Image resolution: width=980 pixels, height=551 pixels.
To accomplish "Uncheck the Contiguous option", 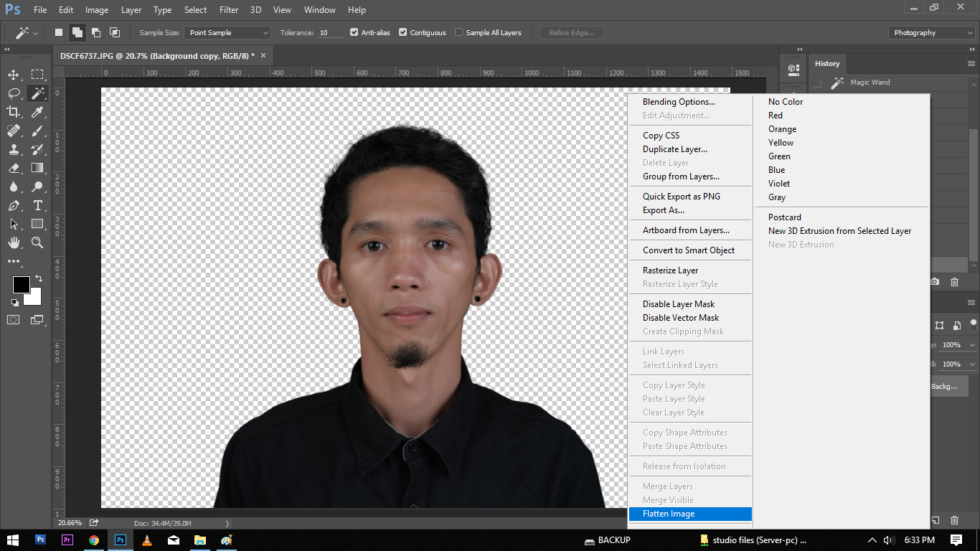I will 402,32.
